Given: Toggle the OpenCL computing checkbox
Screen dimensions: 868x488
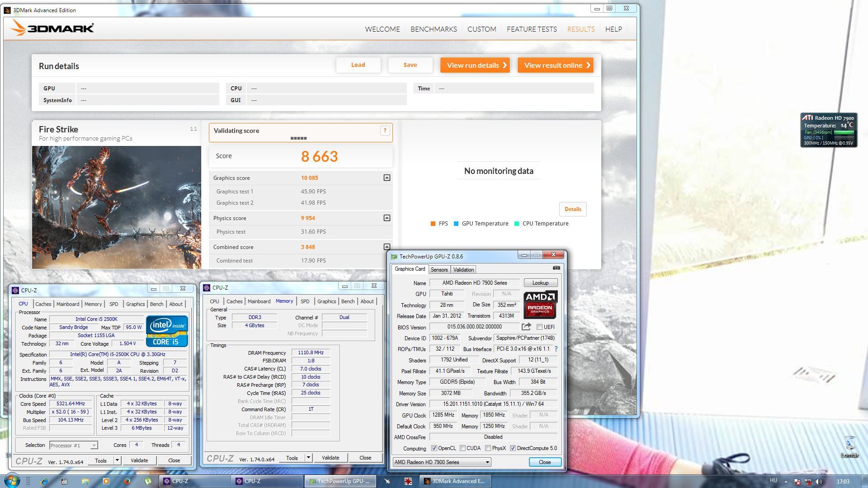Looking at the screenshot, I should (x=434, y=448).
